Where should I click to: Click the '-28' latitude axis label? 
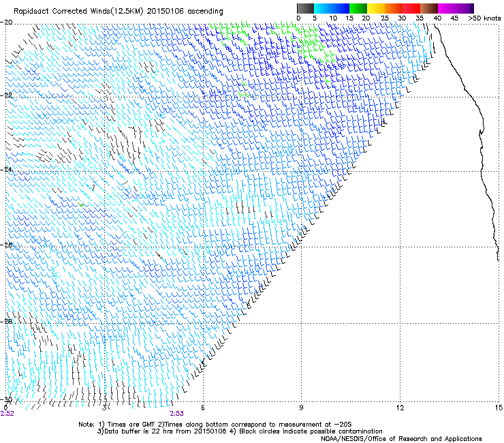click(6, 321)
